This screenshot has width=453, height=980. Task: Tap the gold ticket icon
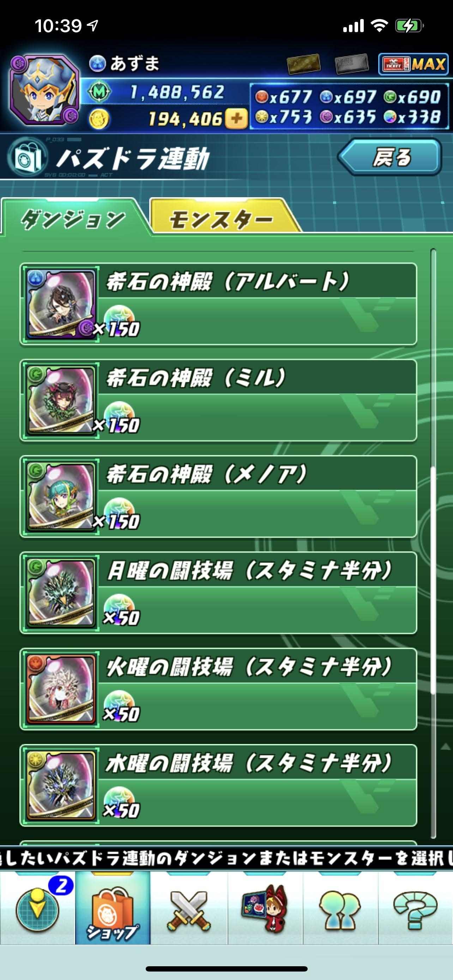pos(303,64)
